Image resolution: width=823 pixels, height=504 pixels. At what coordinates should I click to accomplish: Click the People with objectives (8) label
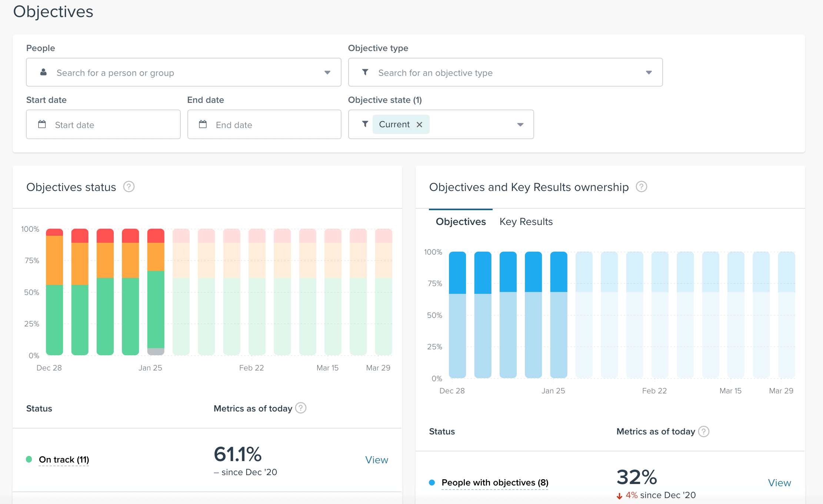coord(494,483)
